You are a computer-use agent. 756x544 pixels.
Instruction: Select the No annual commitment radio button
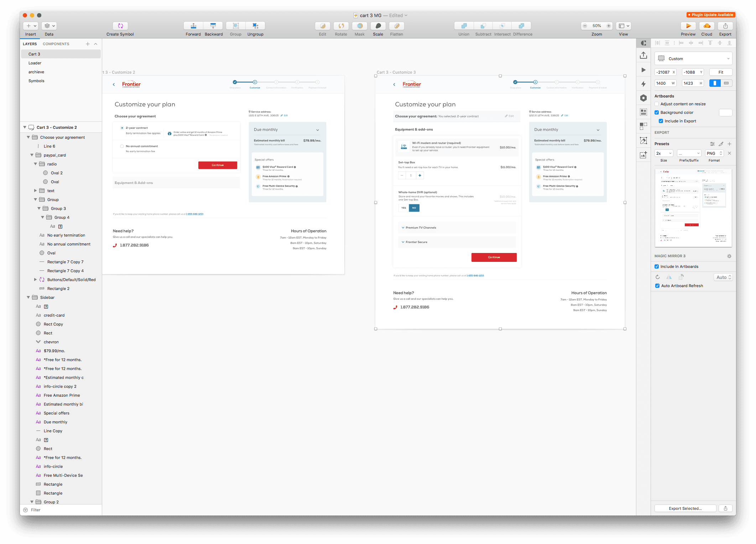pos(122,146)
